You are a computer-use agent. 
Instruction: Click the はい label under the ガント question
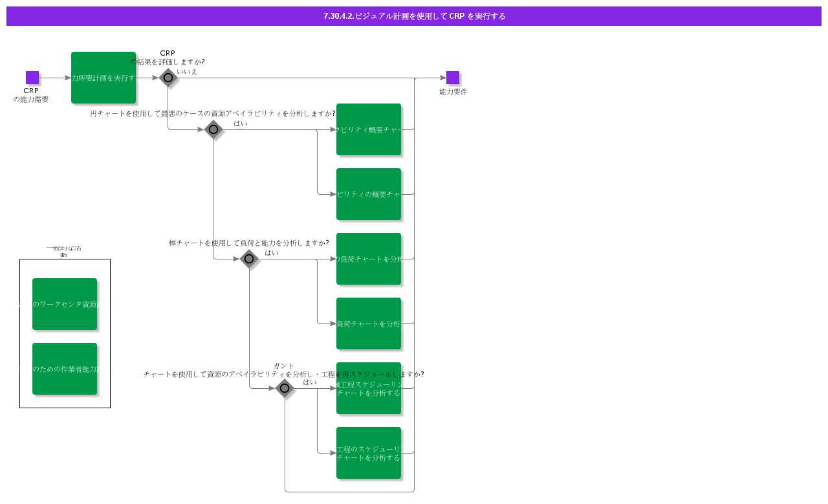pyautogui.click(x=310, y=382)
